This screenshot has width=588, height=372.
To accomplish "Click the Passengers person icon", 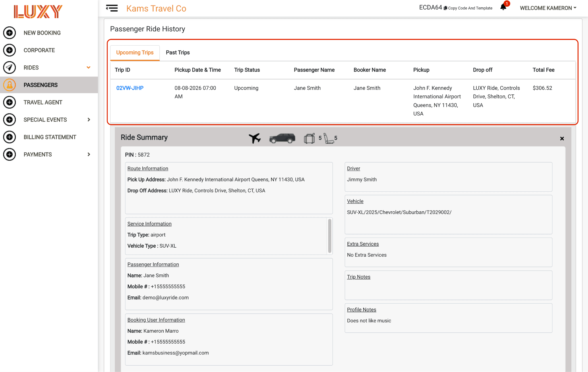I will (9, 85).
